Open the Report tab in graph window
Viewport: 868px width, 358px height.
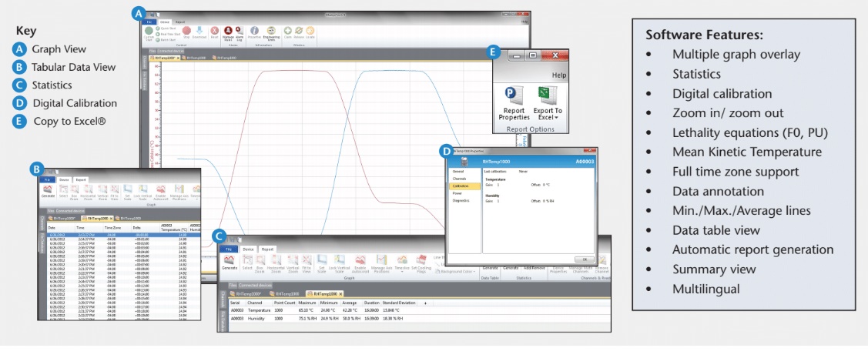tap(179, 23)
